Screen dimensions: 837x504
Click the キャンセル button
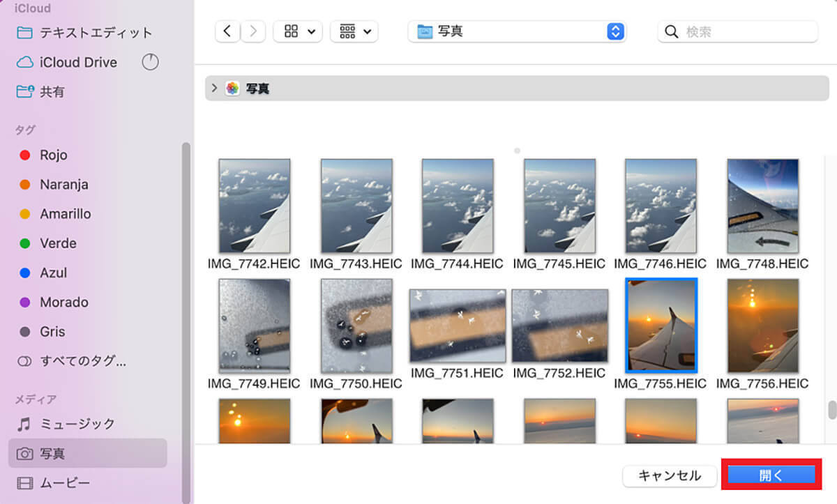[670, 475]
